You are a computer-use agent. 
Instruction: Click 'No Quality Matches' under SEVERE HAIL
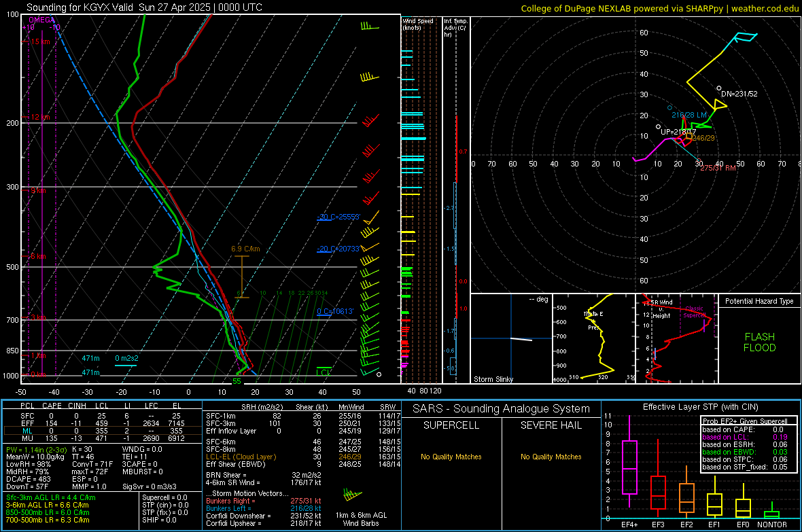pos(551,457)
